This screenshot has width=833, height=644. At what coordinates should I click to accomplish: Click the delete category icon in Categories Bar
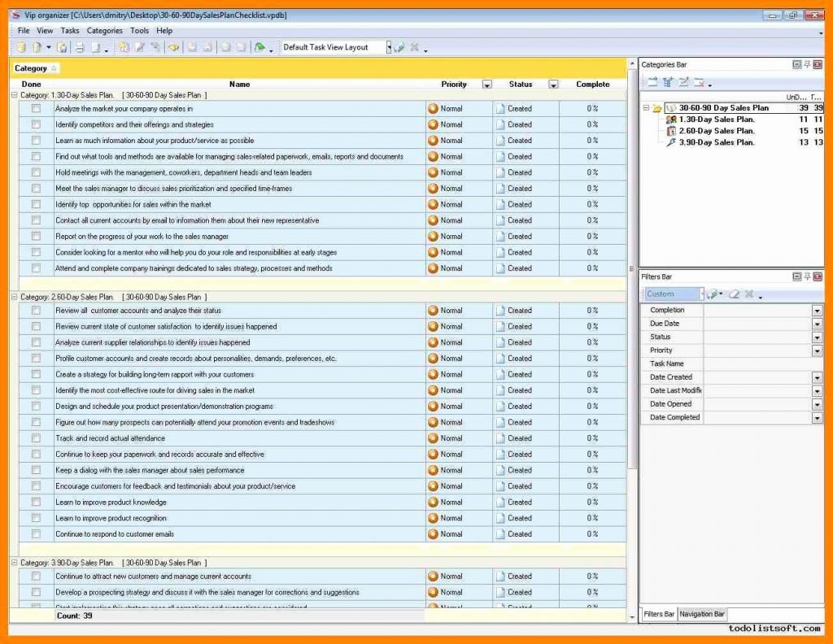tap(699, 82)
